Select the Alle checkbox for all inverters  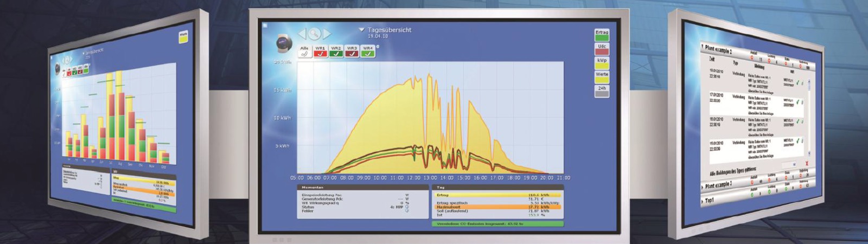304,52
